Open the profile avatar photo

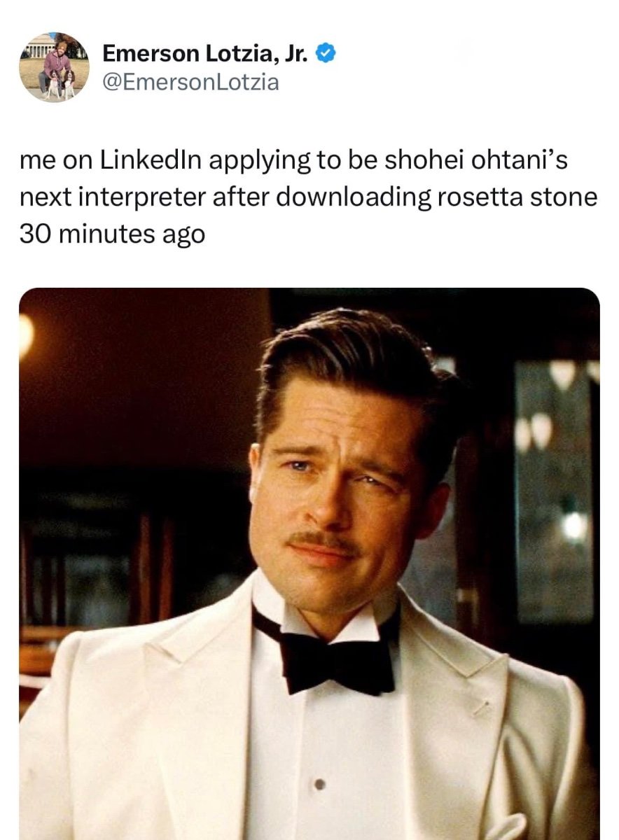click(54, 67)
